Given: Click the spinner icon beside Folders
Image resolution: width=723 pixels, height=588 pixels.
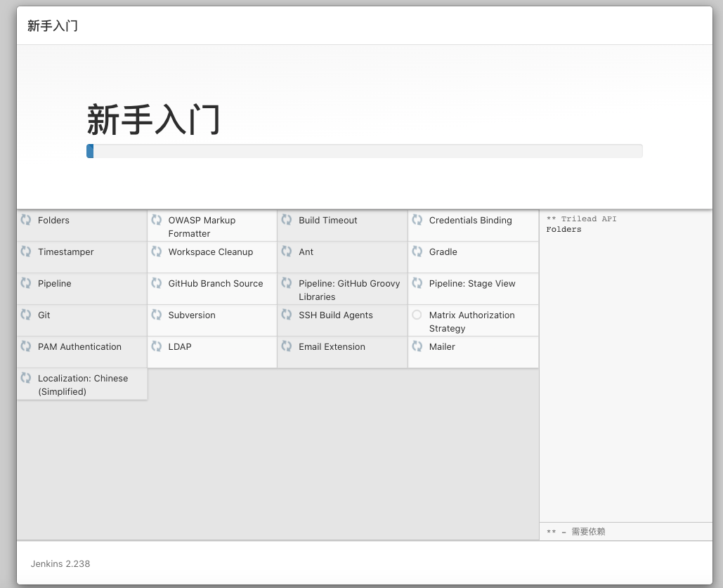Looking at the screenshot, I should [x=26, y=220].
